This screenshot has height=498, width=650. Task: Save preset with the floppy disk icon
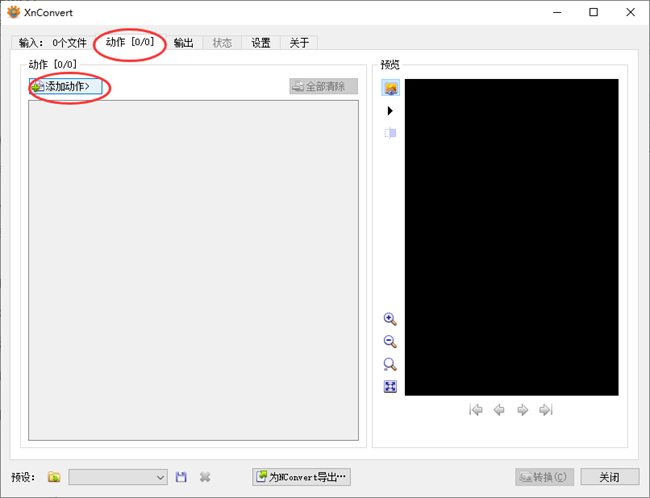(x=181, y=478)
